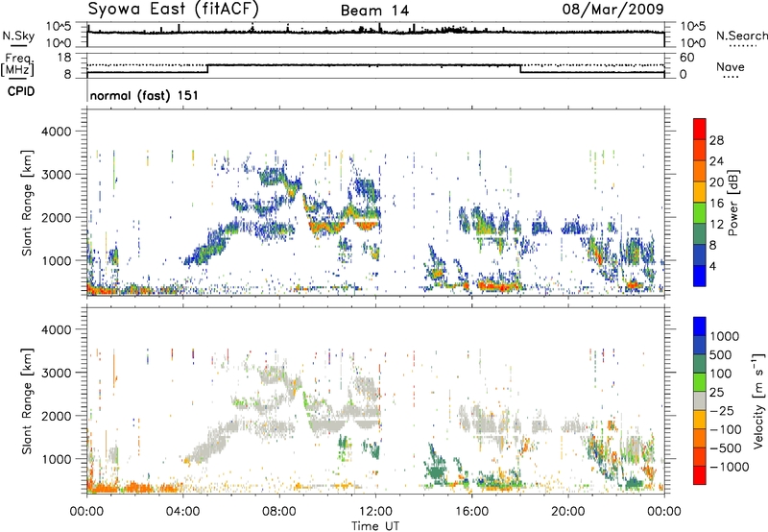Click the 'Slant Range [km]' label of power panel
Screen dimensions: 768x532
[x=27, y=203]
